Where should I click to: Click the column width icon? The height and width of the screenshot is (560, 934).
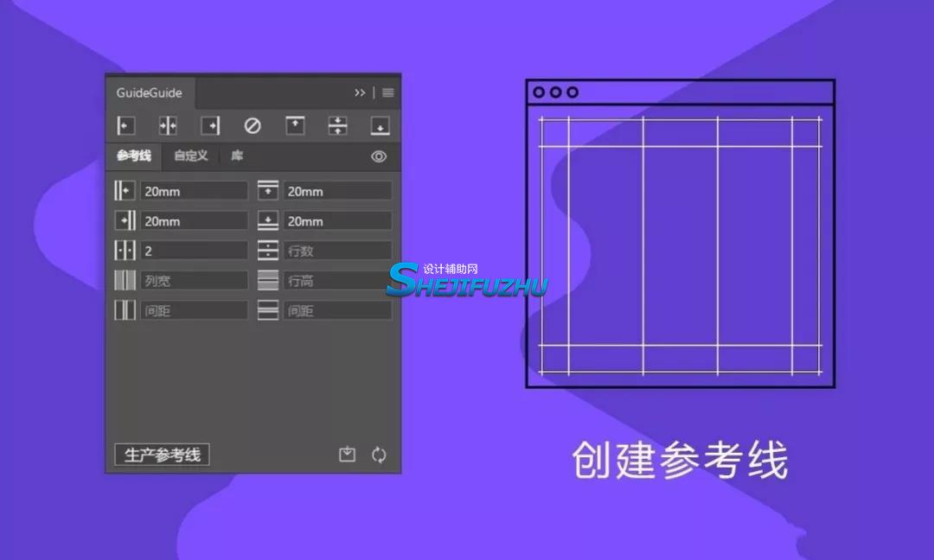click(125, 280)
